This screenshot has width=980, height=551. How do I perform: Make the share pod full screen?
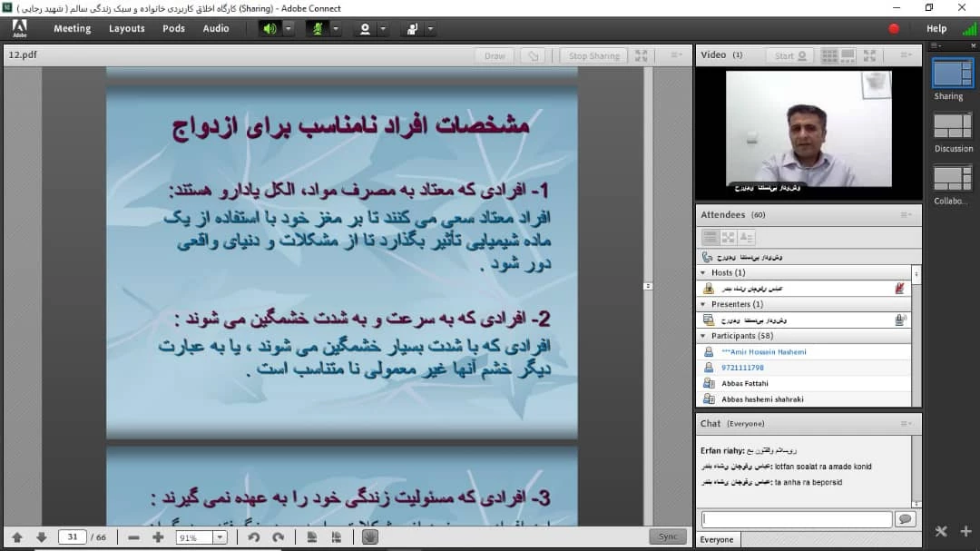point(642,55)
